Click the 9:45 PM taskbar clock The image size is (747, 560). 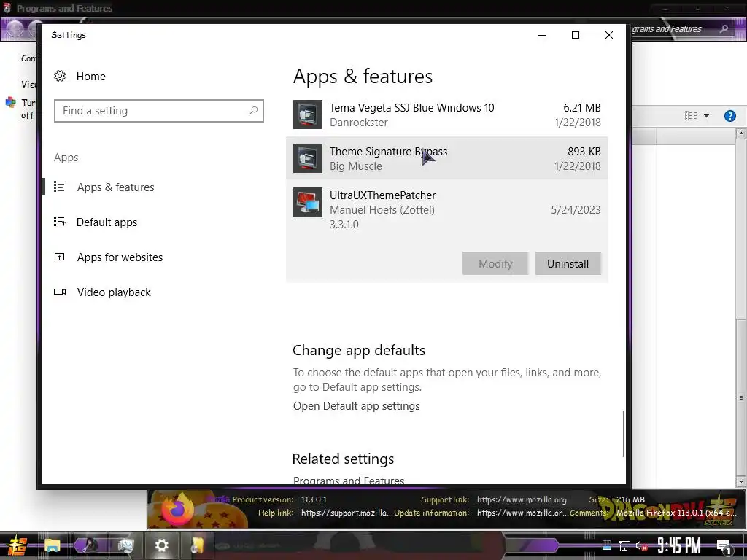[x=679, y=545]
